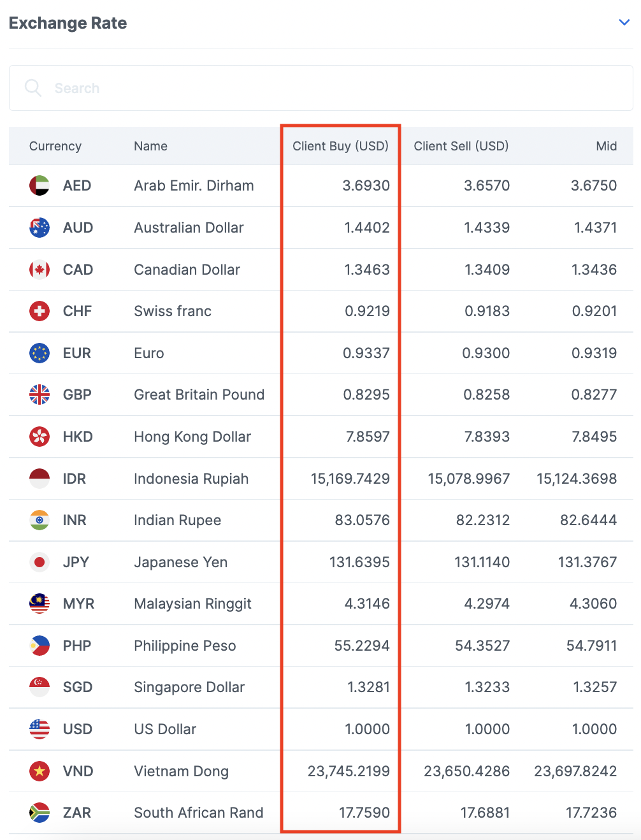Sort by Client Buy (USD) column header
Image resolution: width=641 pixels, height=840 pixels.
pyautogui.click(x=340, y=146)
